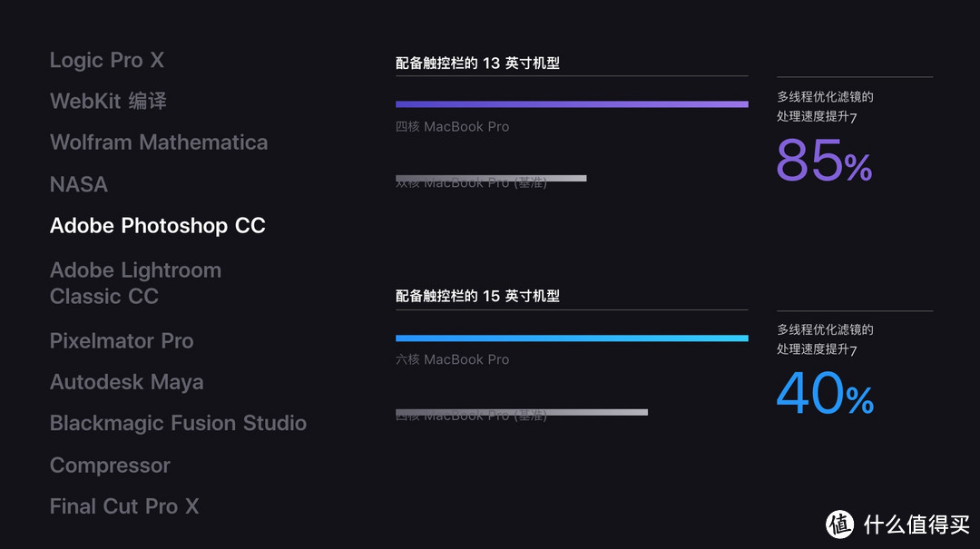The height and width of the screenshot is (549, 980).
Task: Click the blue six-core MacBook Pro bar
Action: 572,338
